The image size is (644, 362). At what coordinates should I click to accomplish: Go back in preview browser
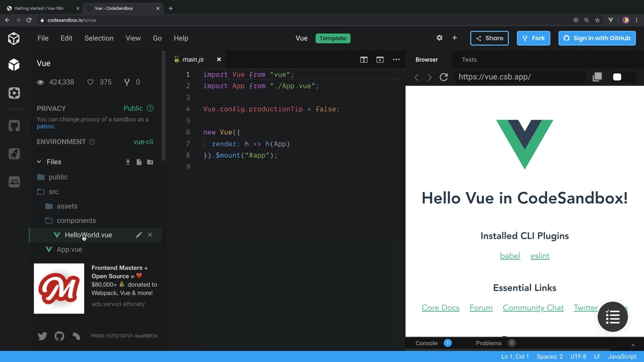click(416, 77)
